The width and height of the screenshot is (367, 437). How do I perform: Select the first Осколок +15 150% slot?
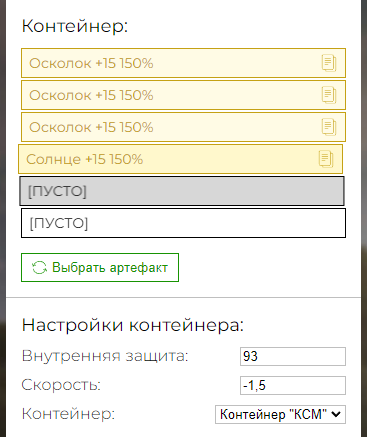click(x=183, y=63)
